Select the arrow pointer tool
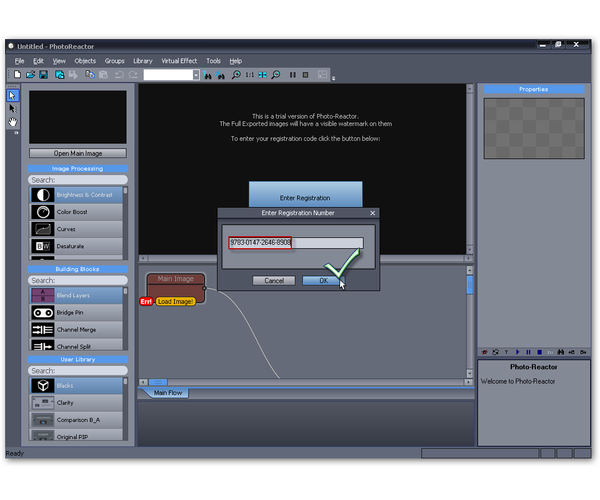 (x=12, y=96)
